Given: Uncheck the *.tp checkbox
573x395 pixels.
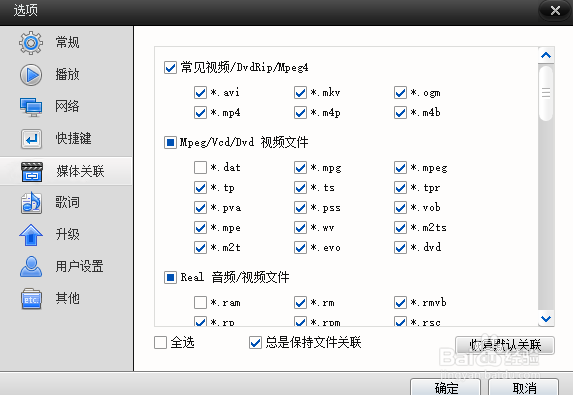Looking at the screenshot, I should click(x=200, y=188).
